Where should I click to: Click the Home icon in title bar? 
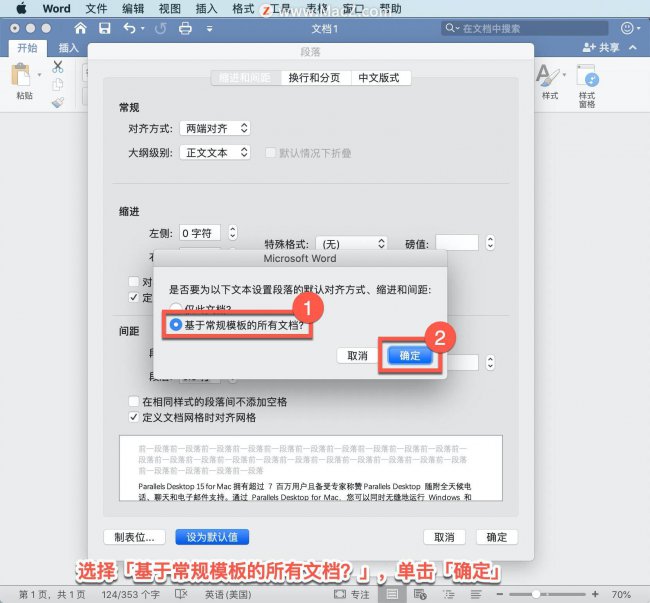click(80, 28)
